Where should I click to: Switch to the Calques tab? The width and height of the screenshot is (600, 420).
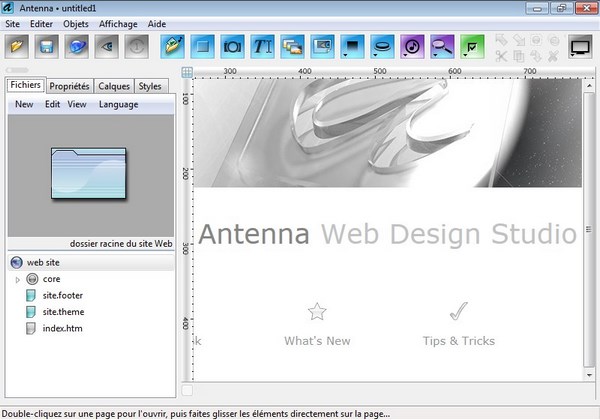pyautogui.click(x=114, y=86)
